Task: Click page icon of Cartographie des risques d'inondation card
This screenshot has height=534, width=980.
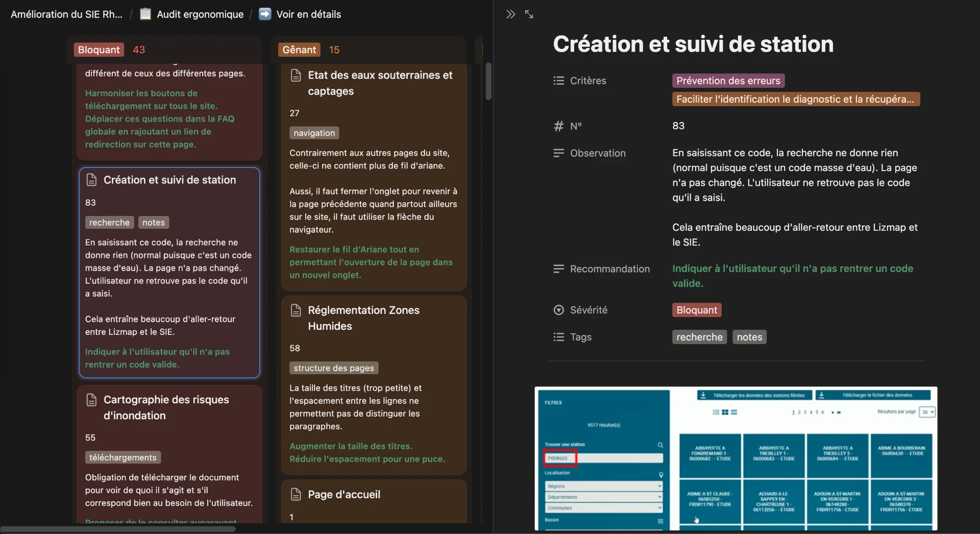Action: click(91, 400)
